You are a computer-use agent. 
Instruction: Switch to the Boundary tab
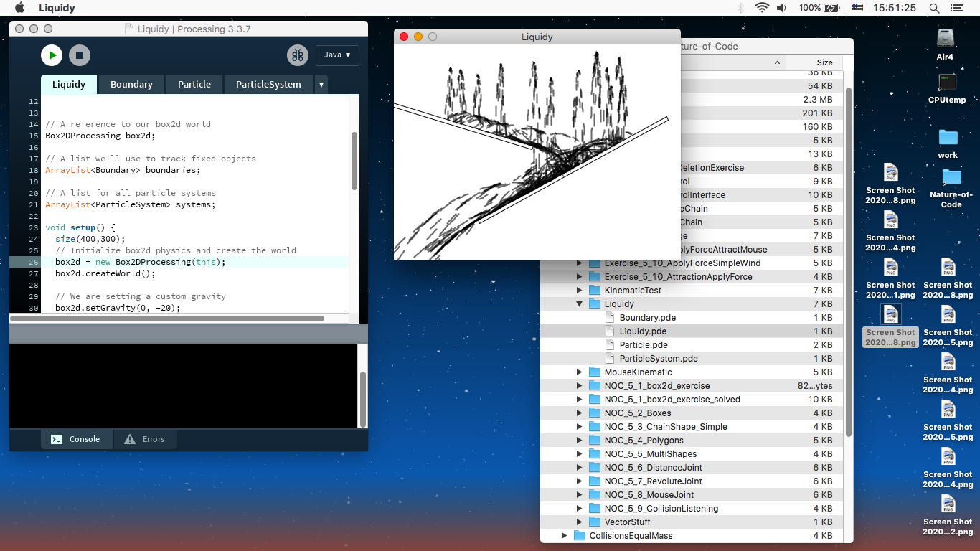pos(131,85)
